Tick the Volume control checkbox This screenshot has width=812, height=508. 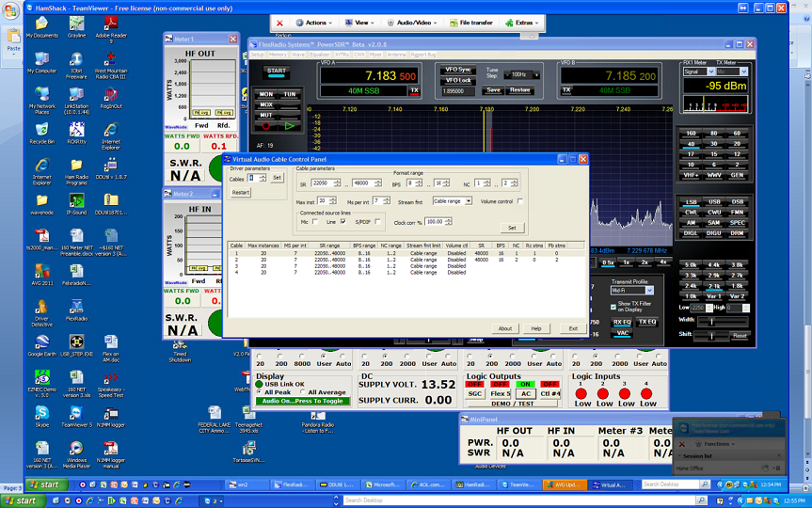pos(518,201)
